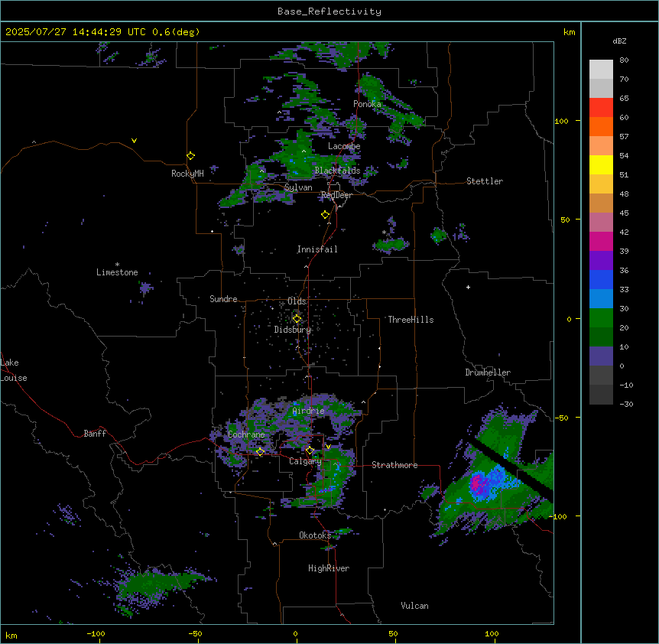659x644 pixels.
Task: Click the yellow V marker northeast of Calgary
Action: [328, 447]
